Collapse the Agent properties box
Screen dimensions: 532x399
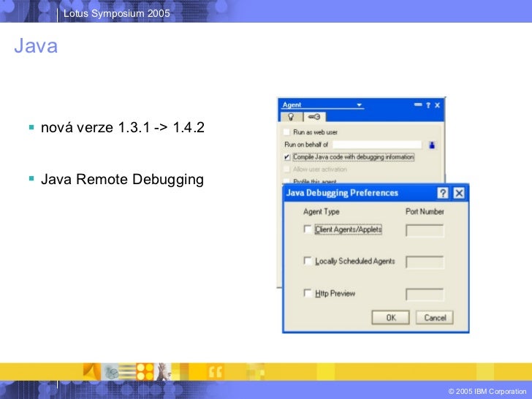(x=418, y=104)
